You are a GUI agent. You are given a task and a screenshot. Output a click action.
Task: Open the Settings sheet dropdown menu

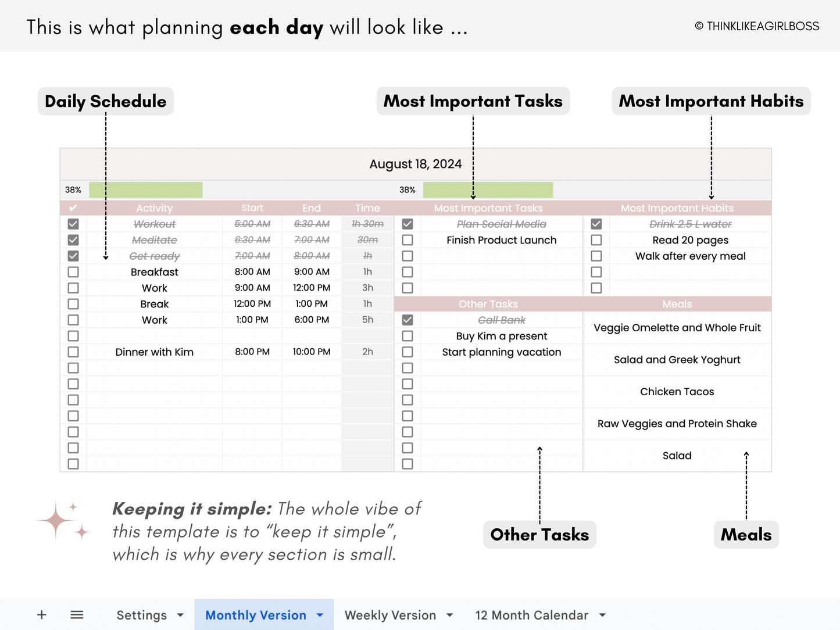[180, 614]
